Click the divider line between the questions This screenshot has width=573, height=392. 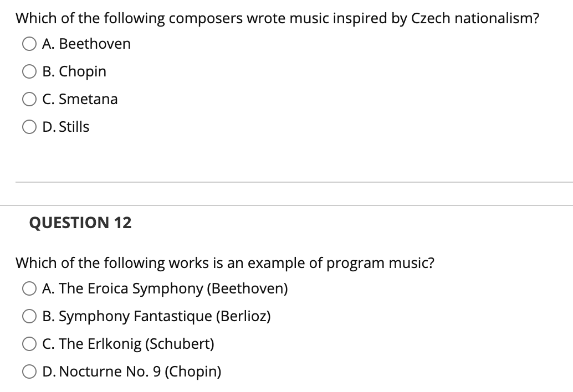[286, 181]
